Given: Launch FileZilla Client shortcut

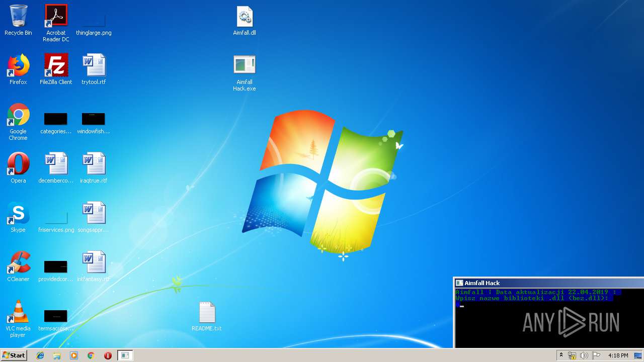Looking at the screenshot, I should click(56, 70).
